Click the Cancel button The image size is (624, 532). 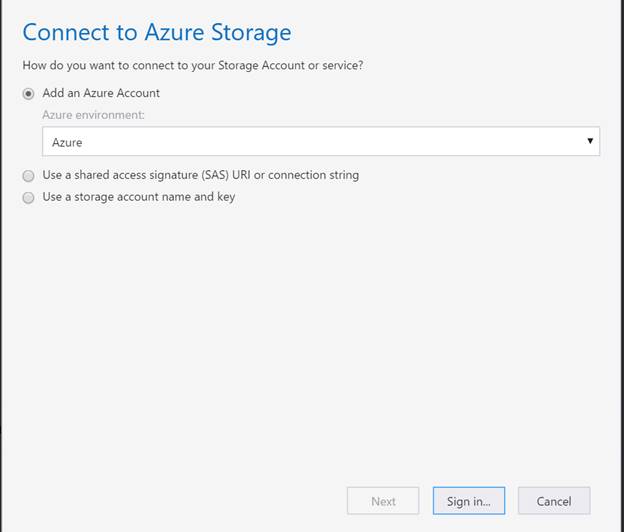(x=554, y=501)
